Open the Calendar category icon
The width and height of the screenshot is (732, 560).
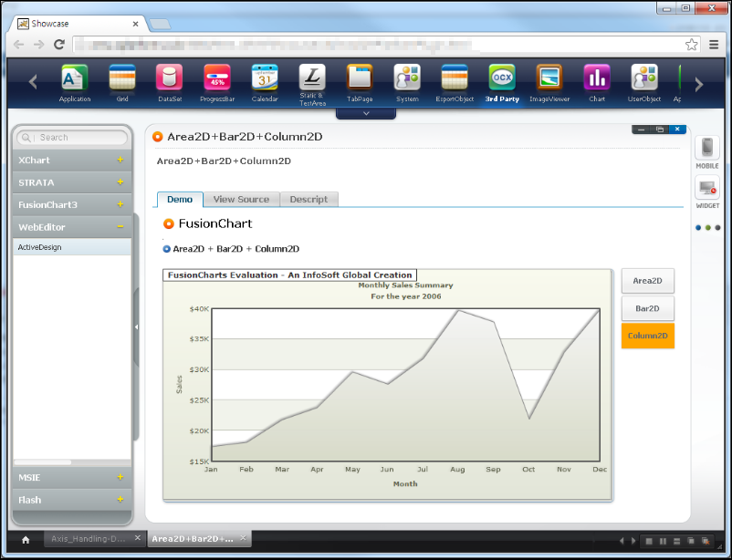[265, 78]
